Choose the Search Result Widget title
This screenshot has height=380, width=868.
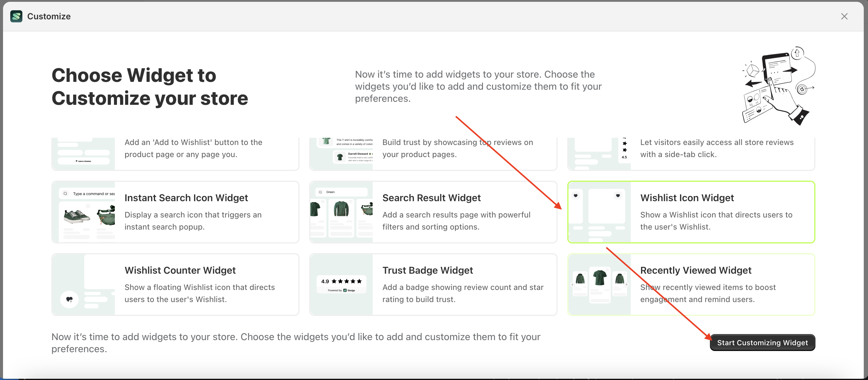pos(431,198)
